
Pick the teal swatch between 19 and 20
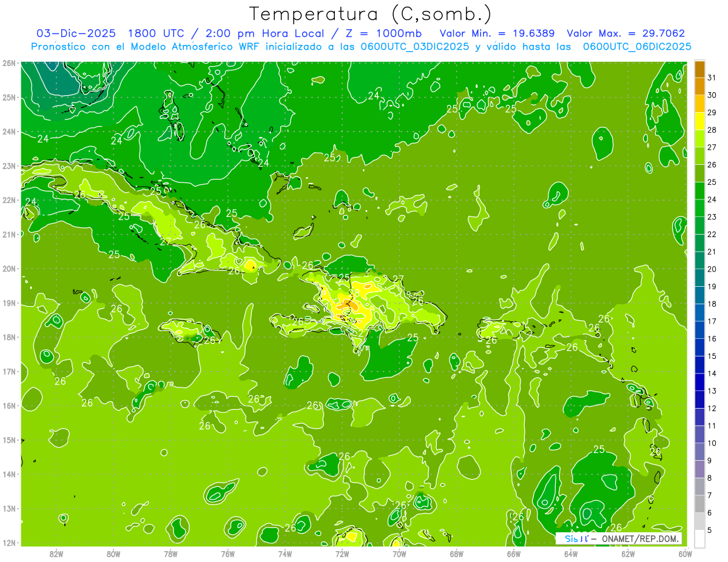click(699, 278)
